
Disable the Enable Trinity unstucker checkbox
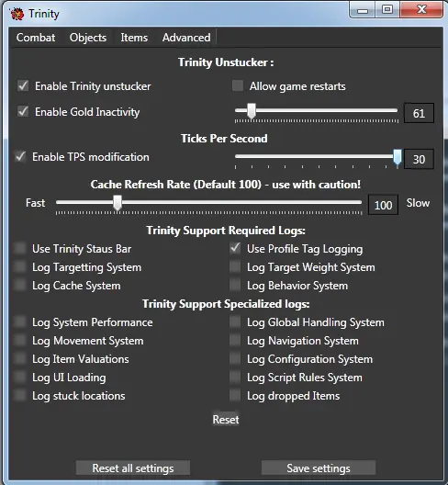[x=23, y=86]
